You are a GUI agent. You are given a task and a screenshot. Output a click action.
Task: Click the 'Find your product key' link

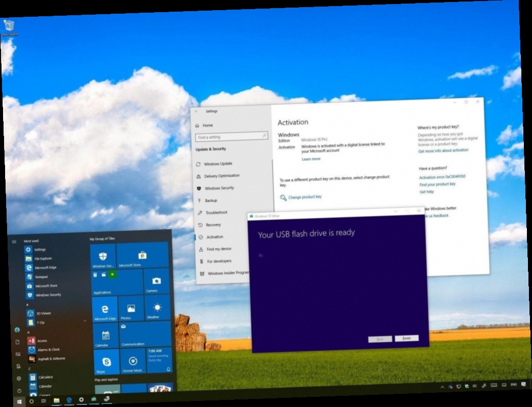pos(437,184)
